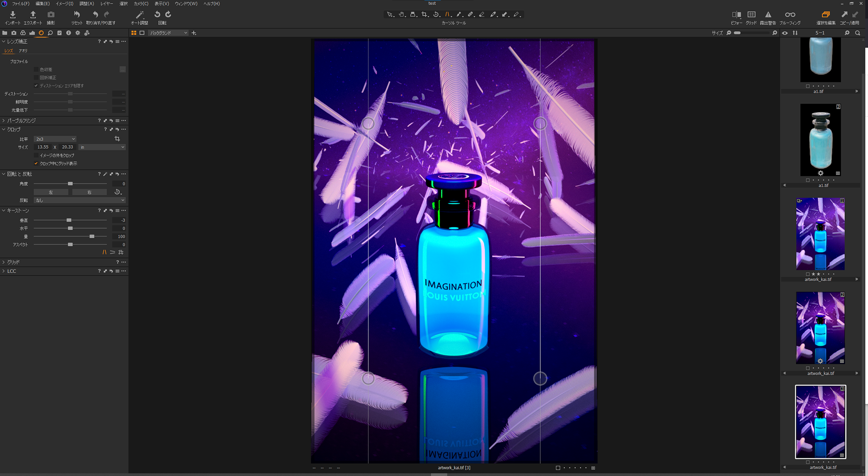Collapse the Rotation & Flip panel

(x=4, y=174)
